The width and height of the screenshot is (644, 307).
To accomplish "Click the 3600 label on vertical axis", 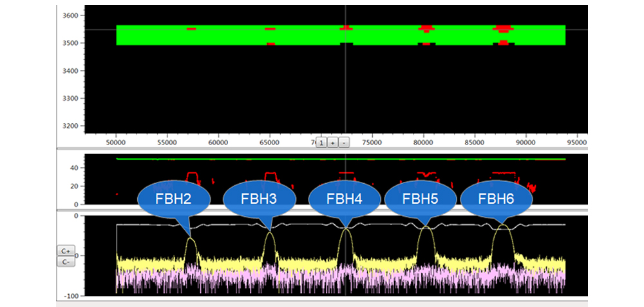I will pyautogui.click(x=70, y=15).
